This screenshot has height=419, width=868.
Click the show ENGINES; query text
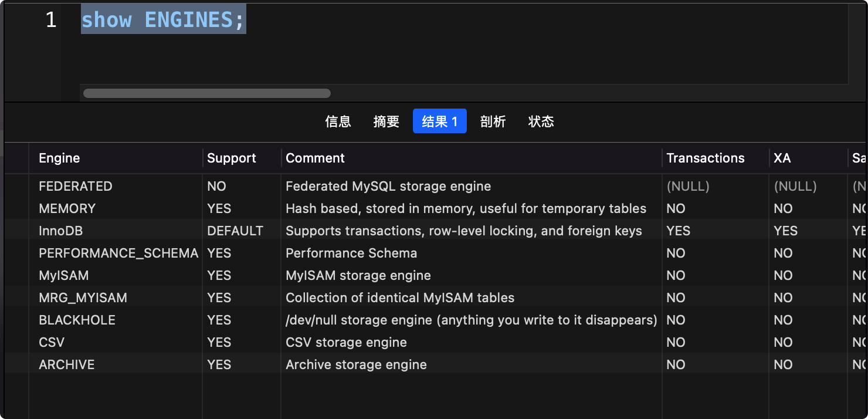[x=163, y=19]
